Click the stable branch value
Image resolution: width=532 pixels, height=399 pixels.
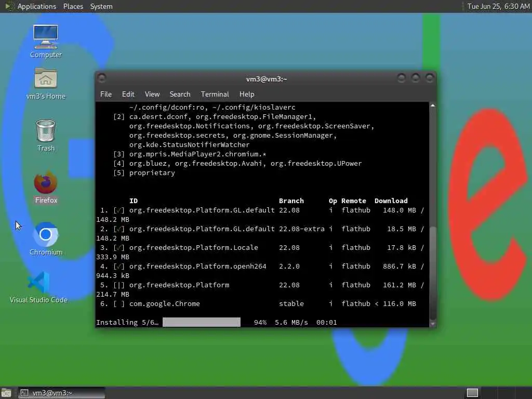tap(291, 303)
